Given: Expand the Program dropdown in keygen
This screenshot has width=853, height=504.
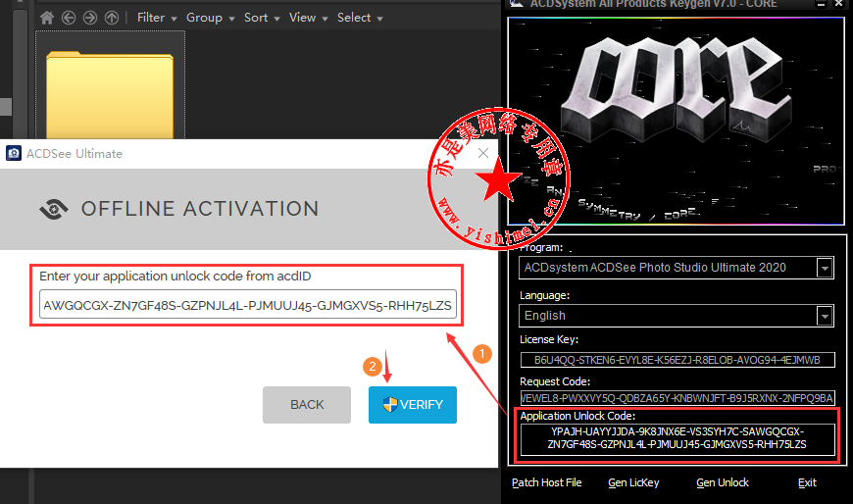Looking at the screenshot, I should pyautogui.click(x=825, y=268).
